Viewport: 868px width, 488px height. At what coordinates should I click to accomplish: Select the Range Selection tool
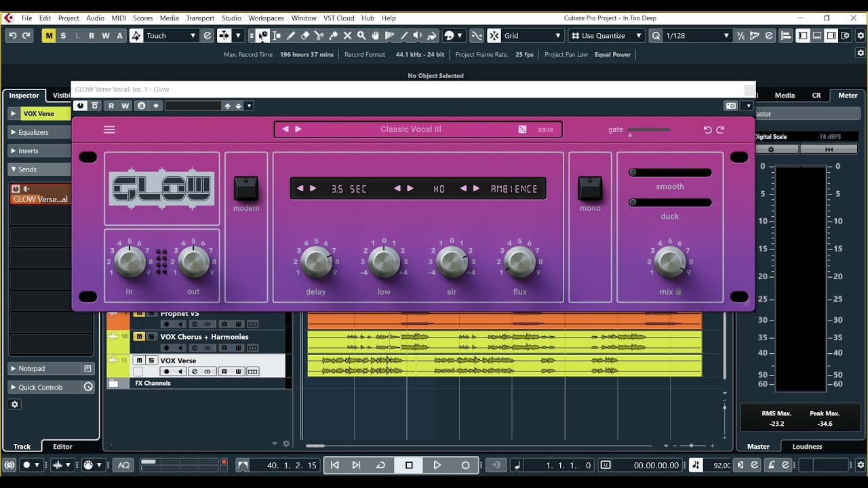(277, 35)
